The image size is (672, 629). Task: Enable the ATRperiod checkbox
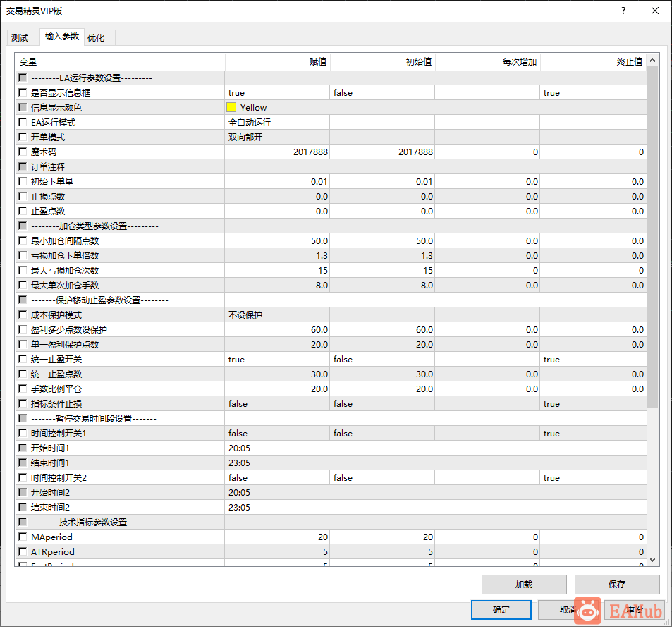click(x=23, y=551)
